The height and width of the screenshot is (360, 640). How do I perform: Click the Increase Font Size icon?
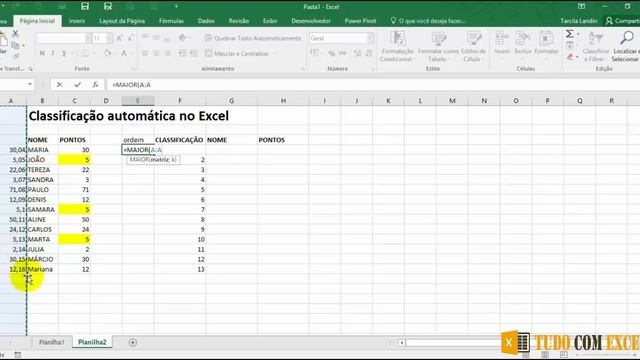click(x=120, y=38)
